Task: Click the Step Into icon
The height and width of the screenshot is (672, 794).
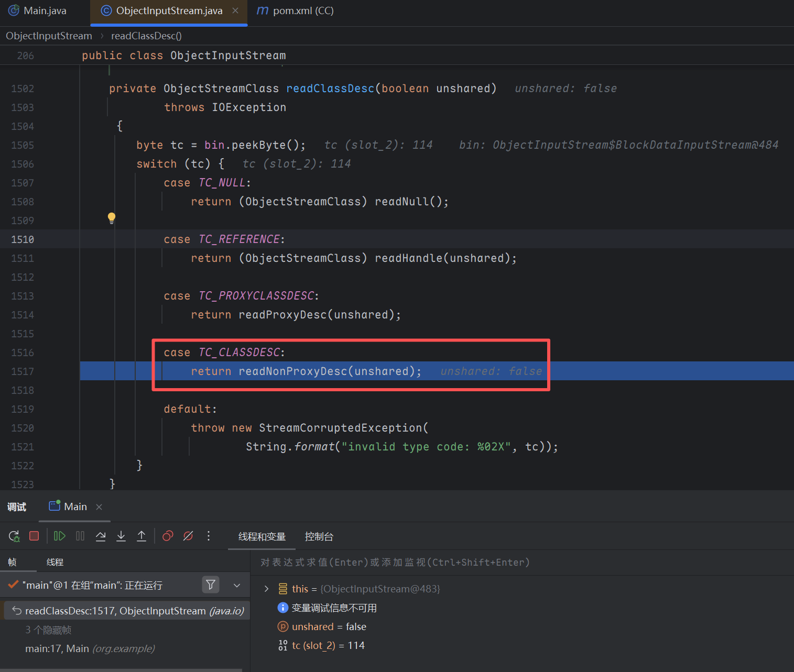Action: [121, 536]
